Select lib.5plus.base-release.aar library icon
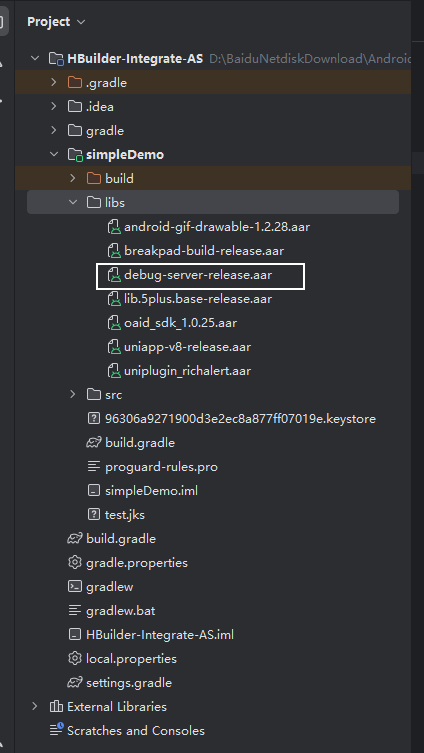424x753 pixels. [113, 299]
